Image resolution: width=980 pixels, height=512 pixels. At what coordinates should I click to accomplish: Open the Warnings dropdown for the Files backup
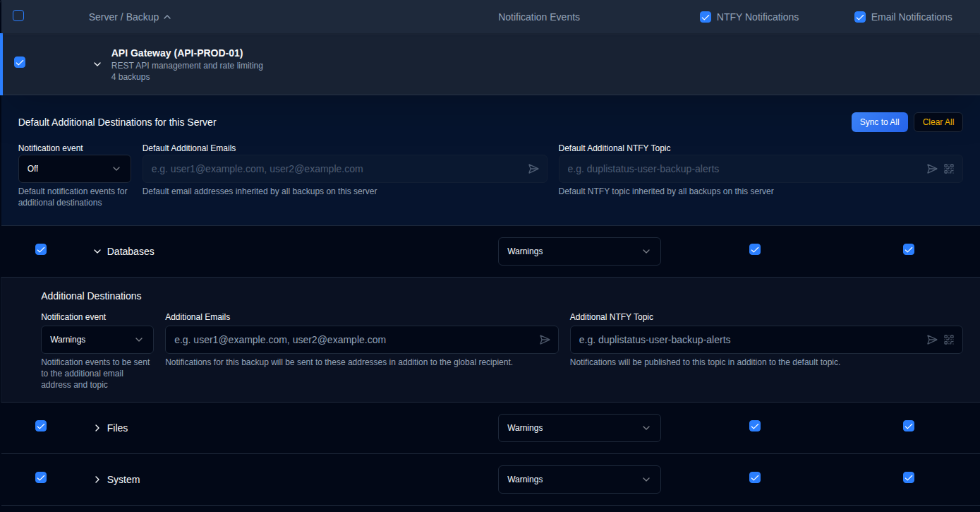tap(579, 427)
